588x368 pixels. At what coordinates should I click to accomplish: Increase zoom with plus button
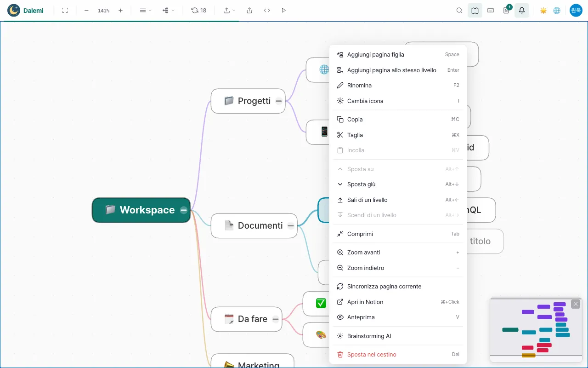pos(120,10)
